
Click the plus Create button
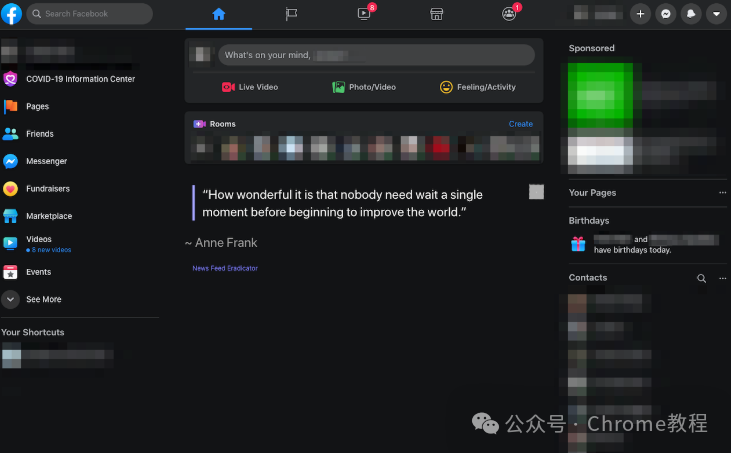point(641,14)
